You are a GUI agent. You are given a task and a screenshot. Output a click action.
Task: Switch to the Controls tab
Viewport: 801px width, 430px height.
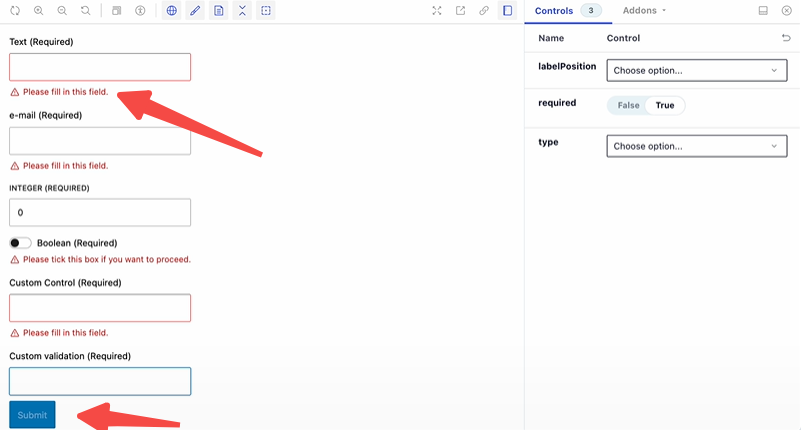point(555,11)
